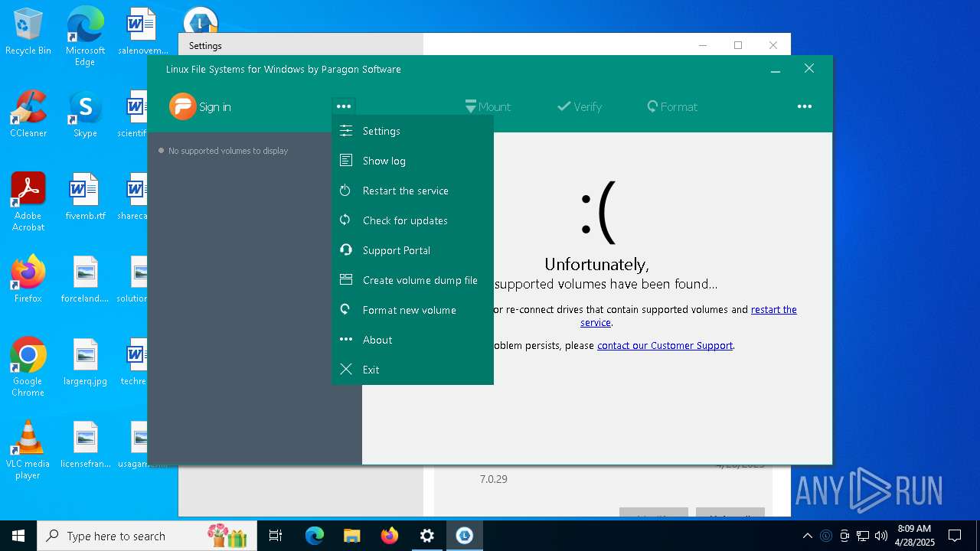Click the Format toolbar button

click(672, 107)
